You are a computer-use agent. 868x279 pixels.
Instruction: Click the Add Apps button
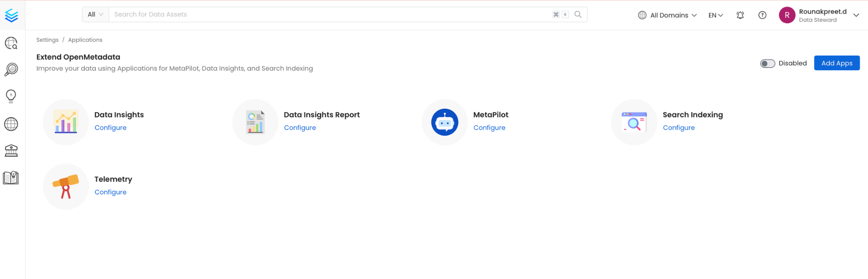point(837,63)
